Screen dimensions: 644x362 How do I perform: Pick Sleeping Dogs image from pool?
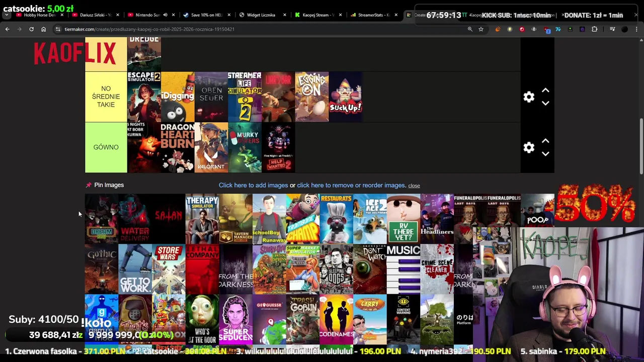pyautogui.click(x=336, y=269)
